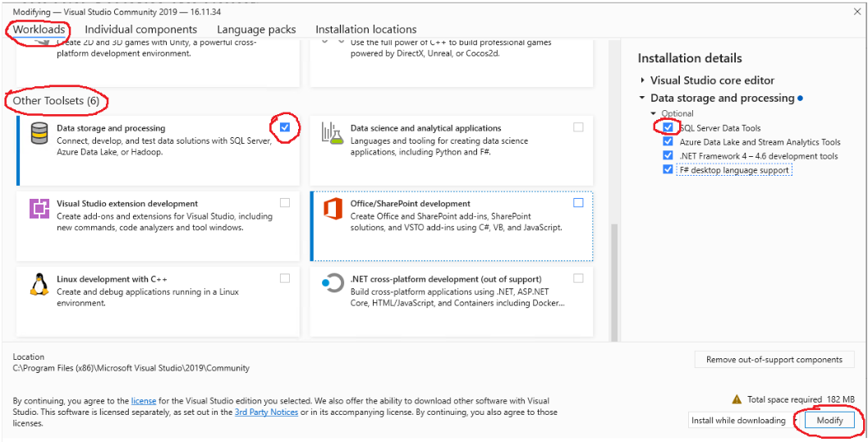Click the Modify button
The width and height of the screenshot is (868, 442).
click(829, 421)
